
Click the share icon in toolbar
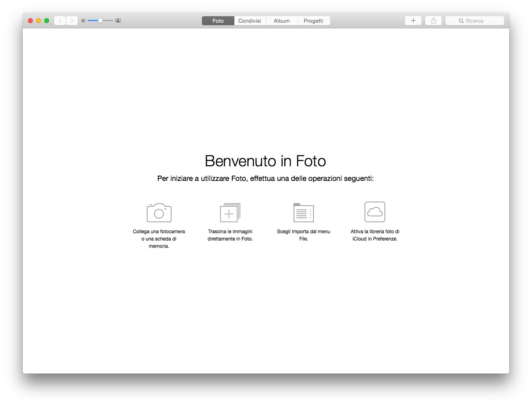(x=433, y=21)
